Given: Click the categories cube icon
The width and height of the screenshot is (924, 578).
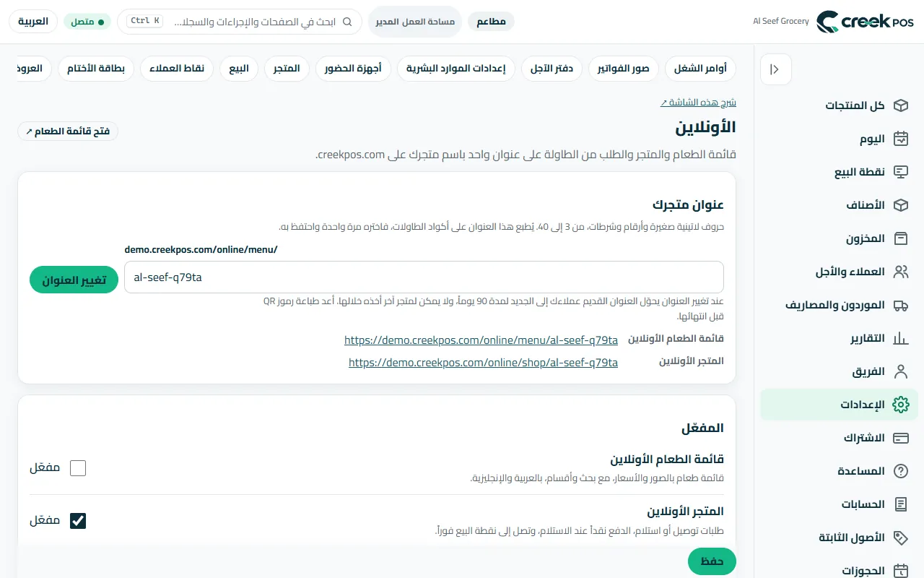Looking at the screenshot, I should point(900,205).
